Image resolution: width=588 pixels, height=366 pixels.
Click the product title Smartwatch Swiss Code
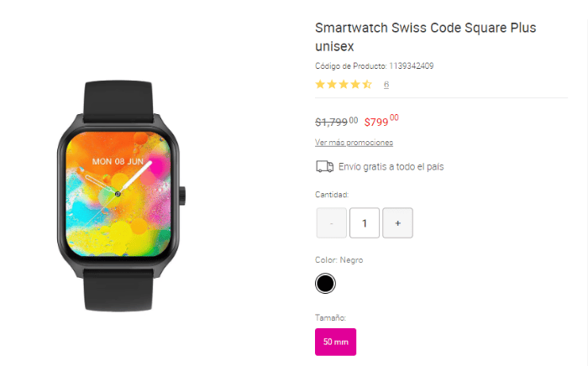point(426,37)
